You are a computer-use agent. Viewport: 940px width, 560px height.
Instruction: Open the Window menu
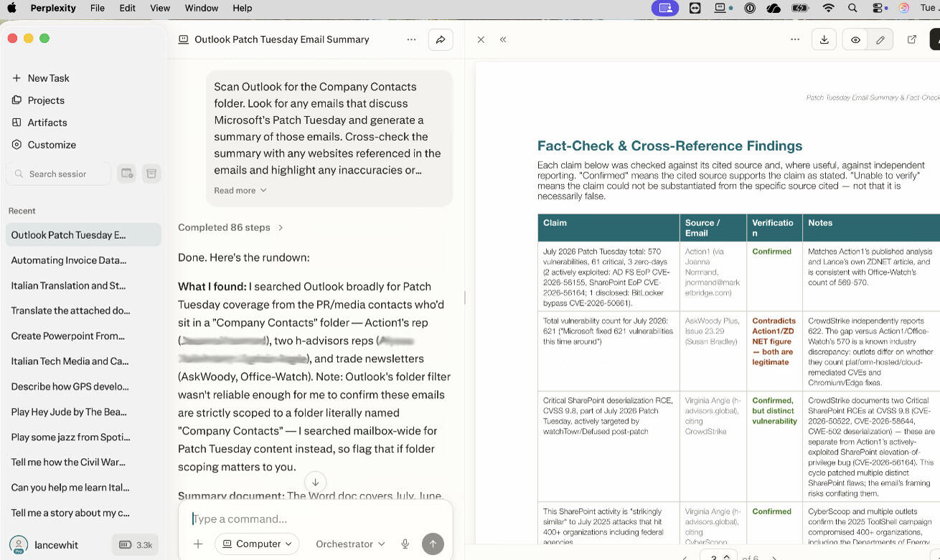tap(201, 8)
